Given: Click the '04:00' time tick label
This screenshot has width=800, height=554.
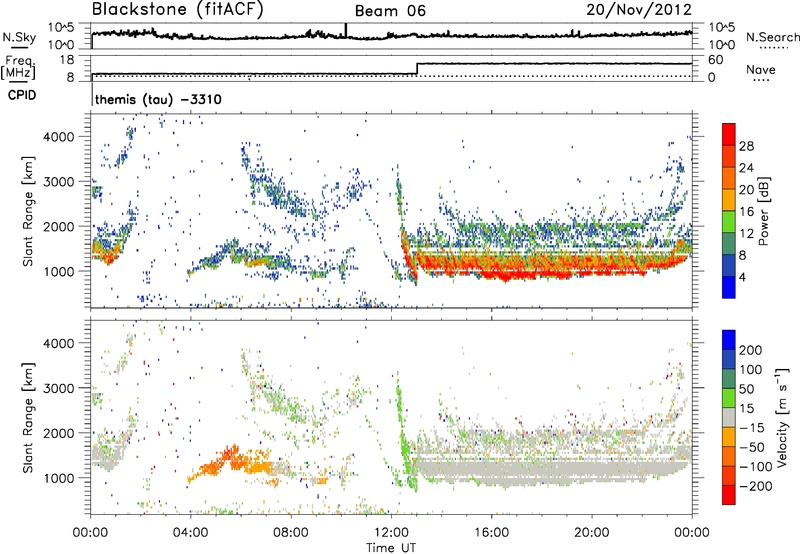Looking at the screenshot, I should click(190, 533).
